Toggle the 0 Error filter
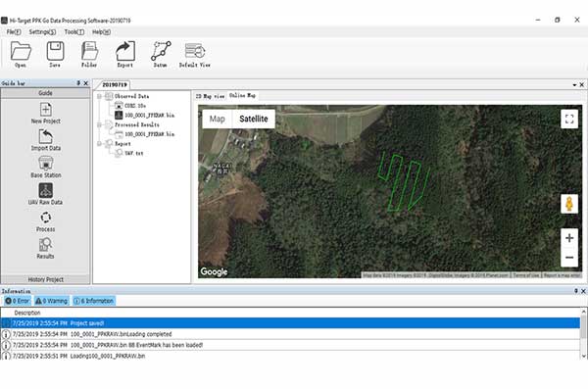Image resolution: width=588 pixels, height=389 pixels. pos(18,301)
